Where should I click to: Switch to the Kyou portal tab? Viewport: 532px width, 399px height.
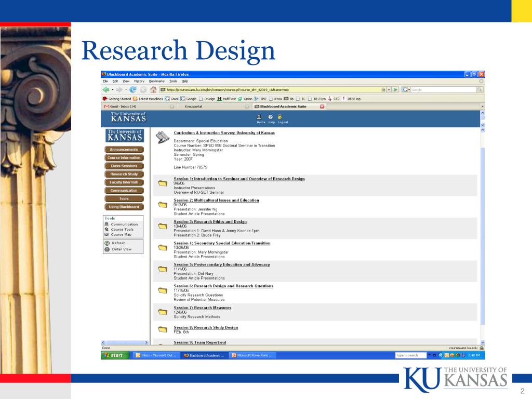point(214,107)
